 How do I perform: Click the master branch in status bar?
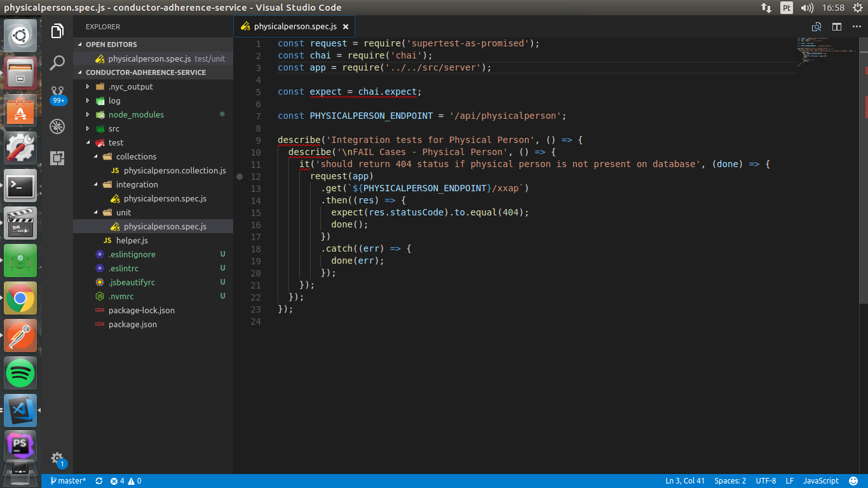click(69, 481)
